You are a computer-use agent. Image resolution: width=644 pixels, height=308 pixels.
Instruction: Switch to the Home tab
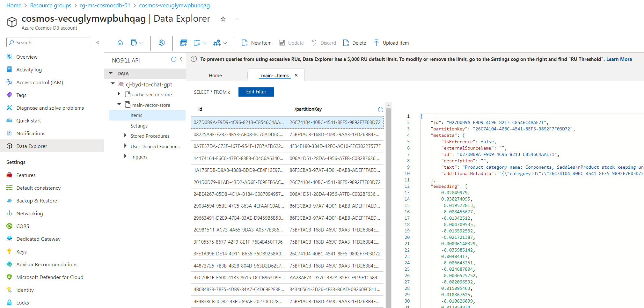click(216, 76)
